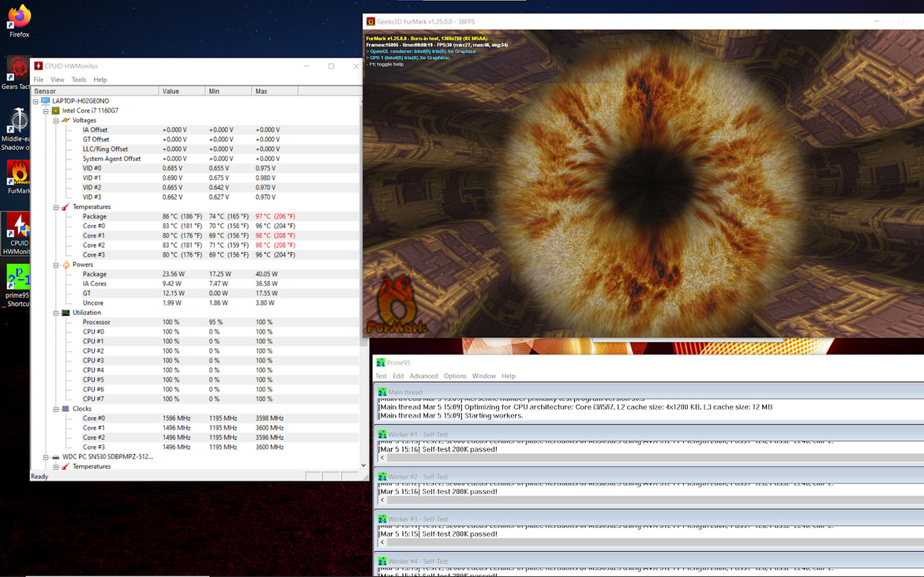Open HWMonitor Tools menu
This screenshot has width=924, height=577.
79,80
